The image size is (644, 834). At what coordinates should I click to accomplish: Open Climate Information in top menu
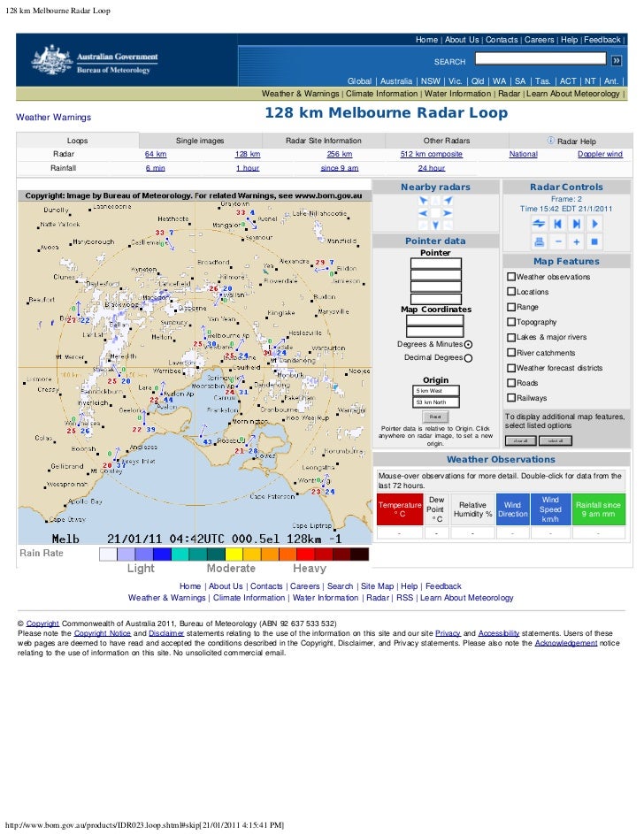coord(382,94)
